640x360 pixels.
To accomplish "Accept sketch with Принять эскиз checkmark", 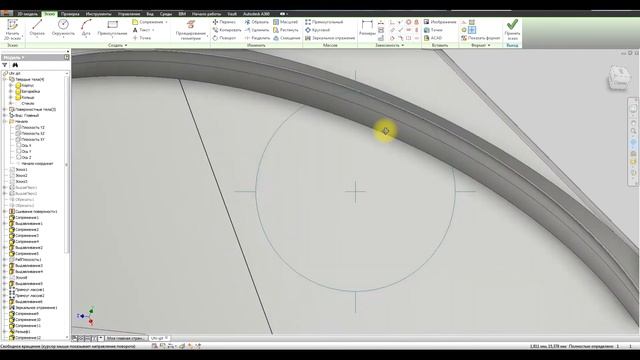I will 512,29.
